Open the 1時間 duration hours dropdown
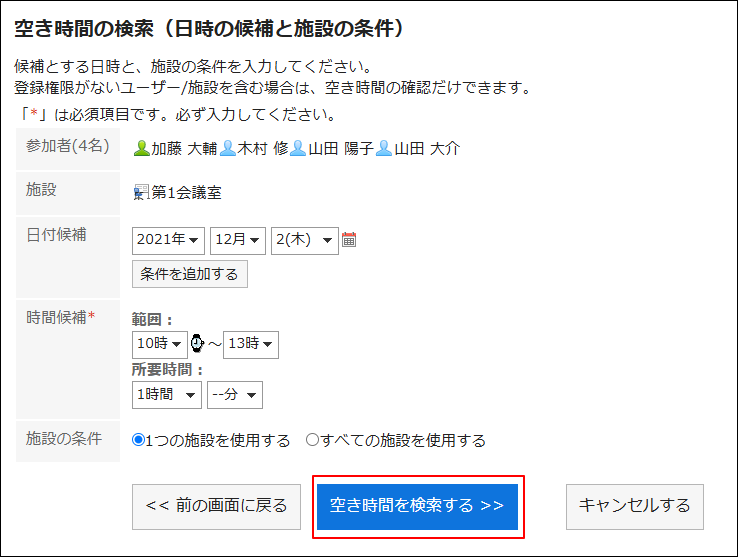This screenshot has height=557, width=738. point(167,395)
